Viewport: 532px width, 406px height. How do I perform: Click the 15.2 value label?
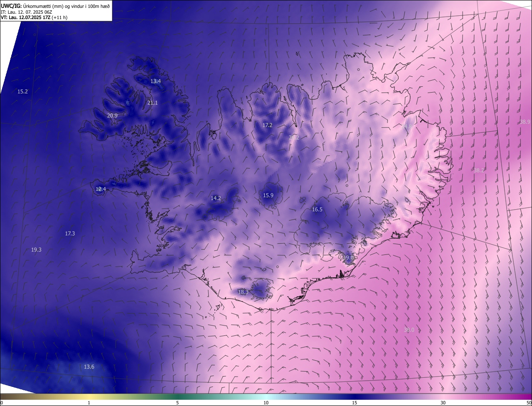point(22,91)
